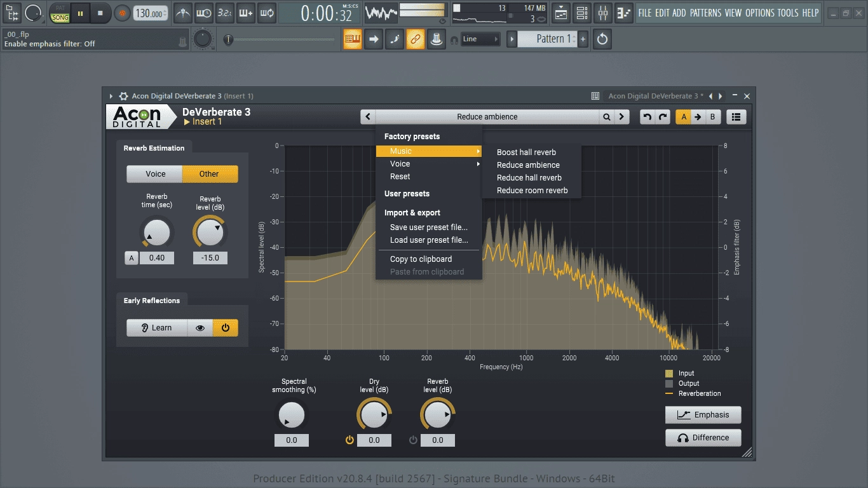Copy A to B with arrow button

(x=698, y=117)
